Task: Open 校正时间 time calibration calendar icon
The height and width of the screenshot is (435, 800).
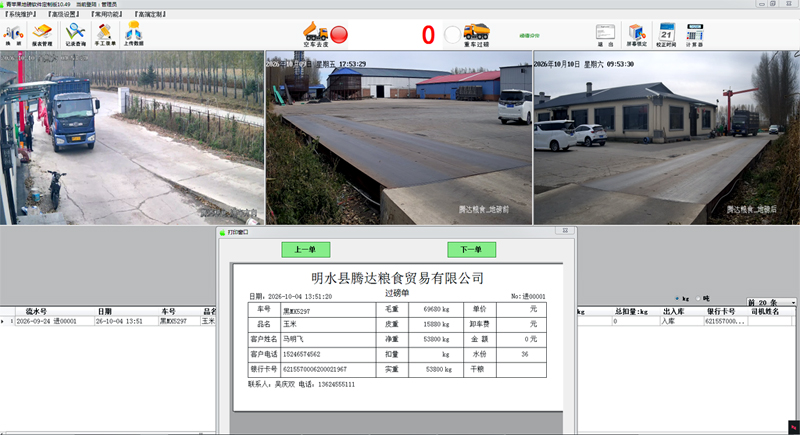Action: point(666,35)
